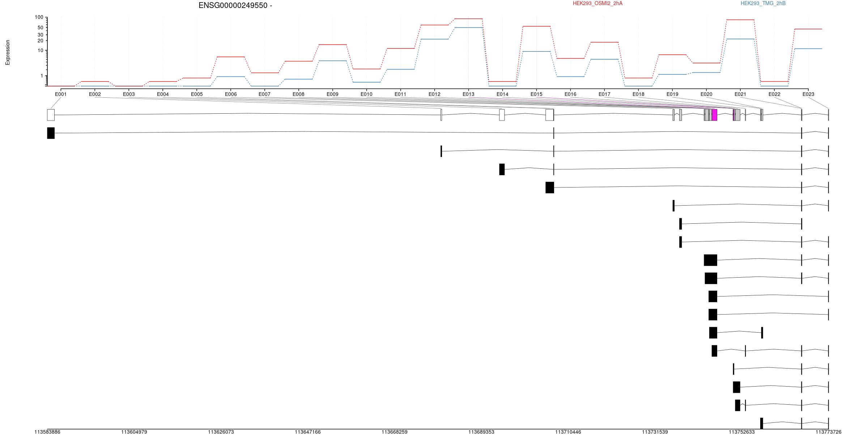Click the blue expression plateau above E013
The height and width of the screenshot is (438, 868).
coord(468,28)
